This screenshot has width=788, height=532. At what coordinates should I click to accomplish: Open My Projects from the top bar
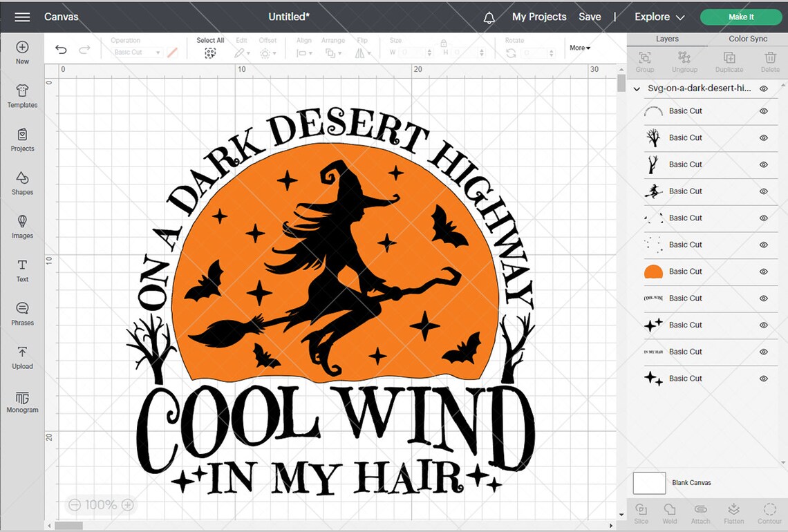click(x=538, y=16)
